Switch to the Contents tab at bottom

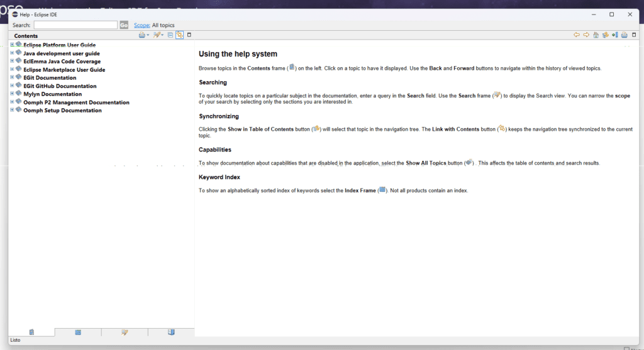click(x=31, y=332)
